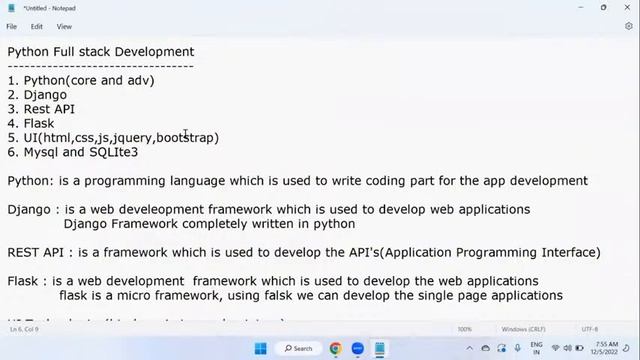The width and height of the screenshot is (640, 360).
Task: Click the line starting 'REST API : is a framework'
Action: point(304,252)
